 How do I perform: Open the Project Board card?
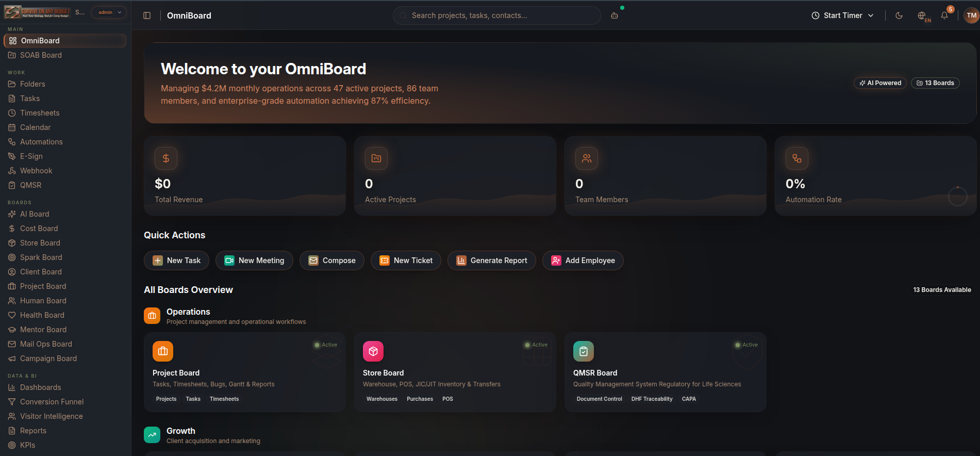pos(245,372)
